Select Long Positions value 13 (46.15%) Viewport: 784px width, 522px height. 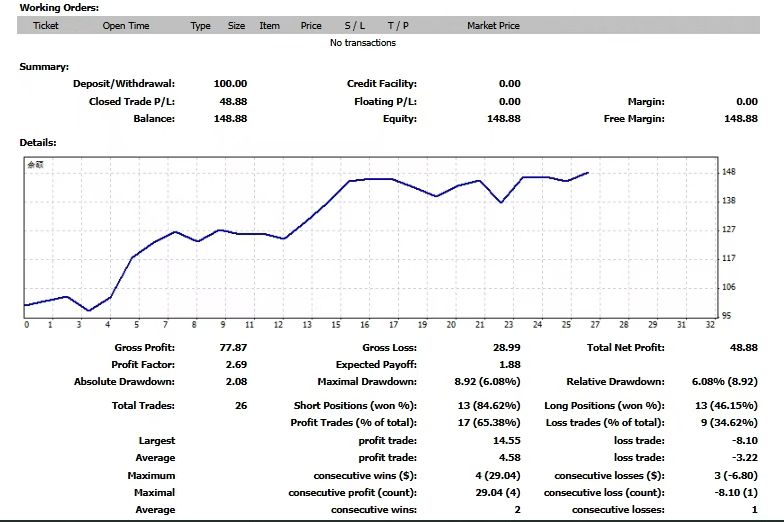click(x=726, y=406)
